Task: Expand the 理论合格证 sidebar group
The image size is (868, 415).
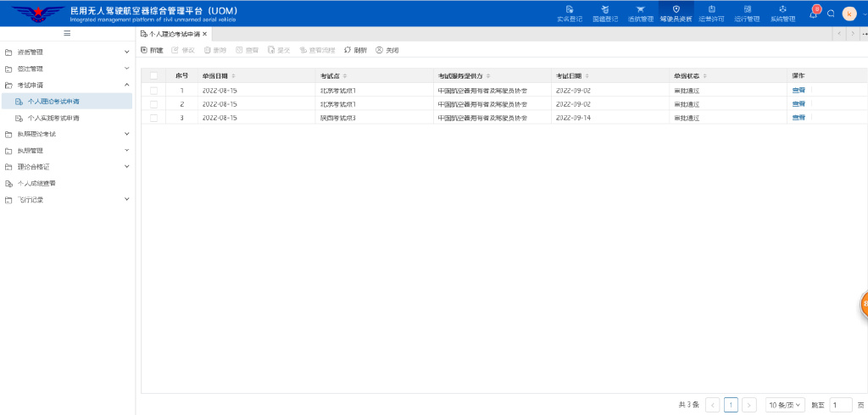Action: coord(67,167)
